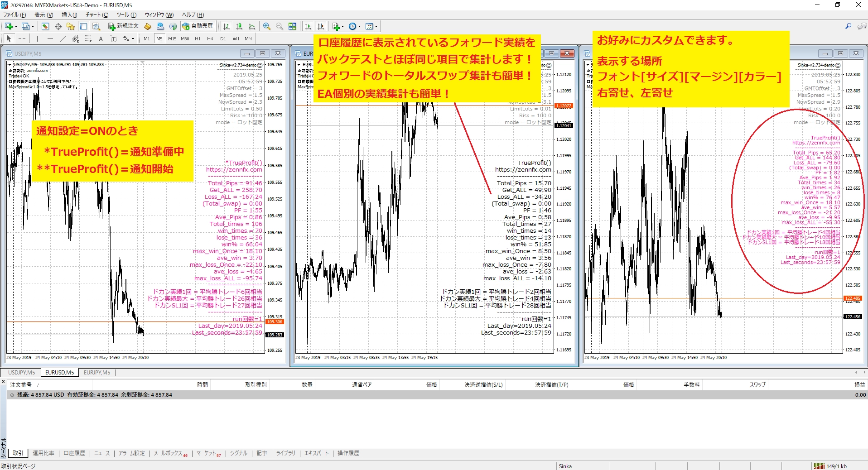Select the horizontal line tool
This screenshot has width=868, height=470.
(50, 38)
